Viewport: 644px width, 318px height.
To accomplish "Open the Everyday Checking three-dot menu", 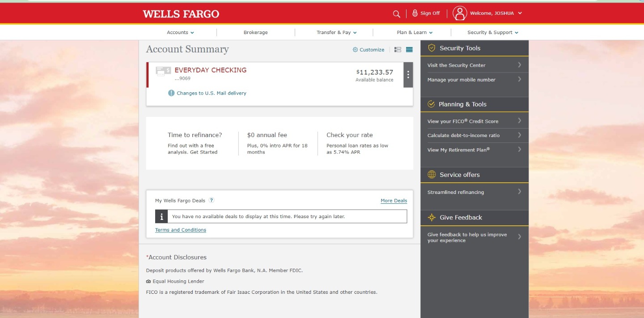I will (408, 75).
